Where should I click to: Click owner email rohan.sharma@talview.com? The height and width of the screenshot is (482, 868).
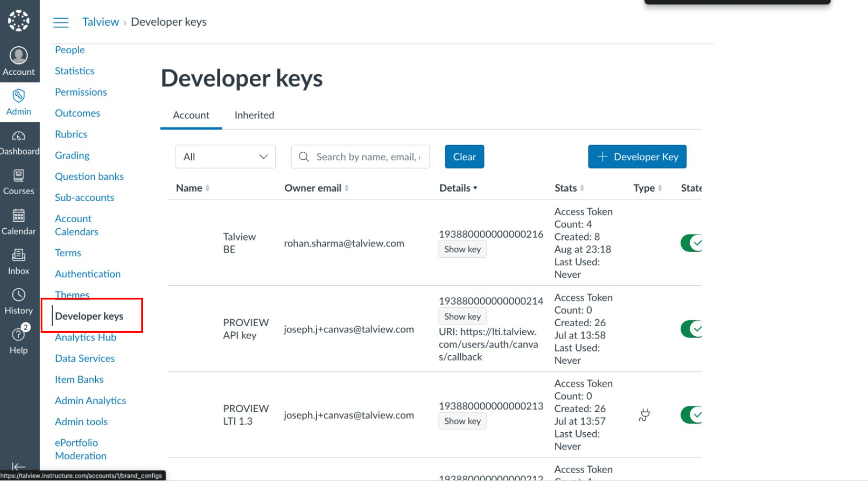pyautogui.click(x=344, y=243)
